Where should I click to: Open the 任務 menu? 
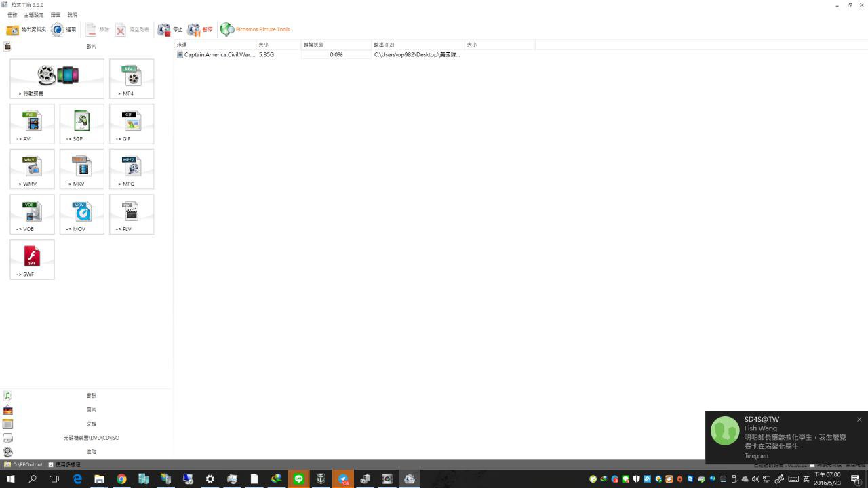[x=12, y=15]
